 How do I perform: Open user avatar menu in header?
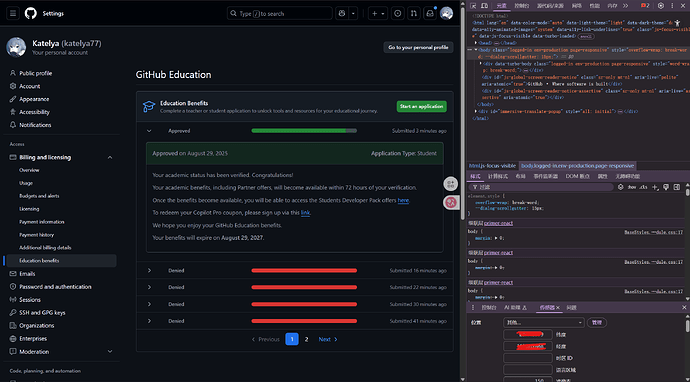446,13
